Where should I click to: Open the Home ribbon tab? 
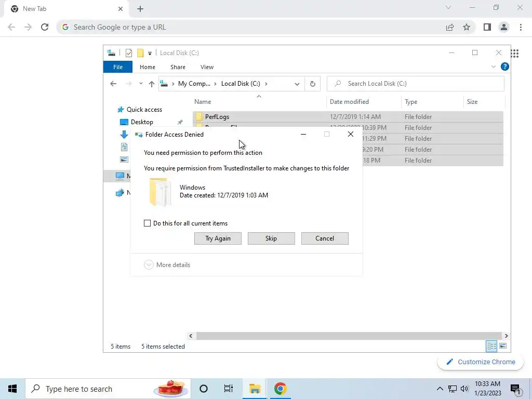[x=147, y=67]
